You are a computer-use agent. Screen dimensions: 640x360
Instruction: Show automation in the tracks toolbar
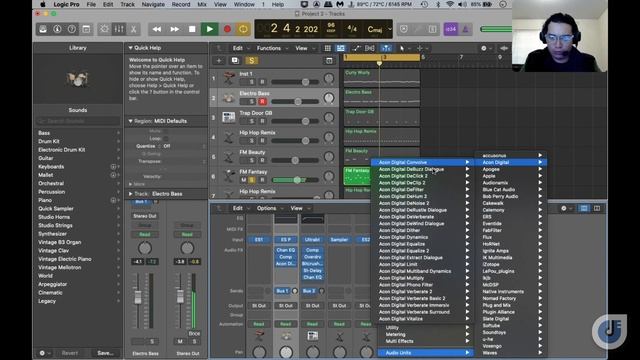[356, 48]
